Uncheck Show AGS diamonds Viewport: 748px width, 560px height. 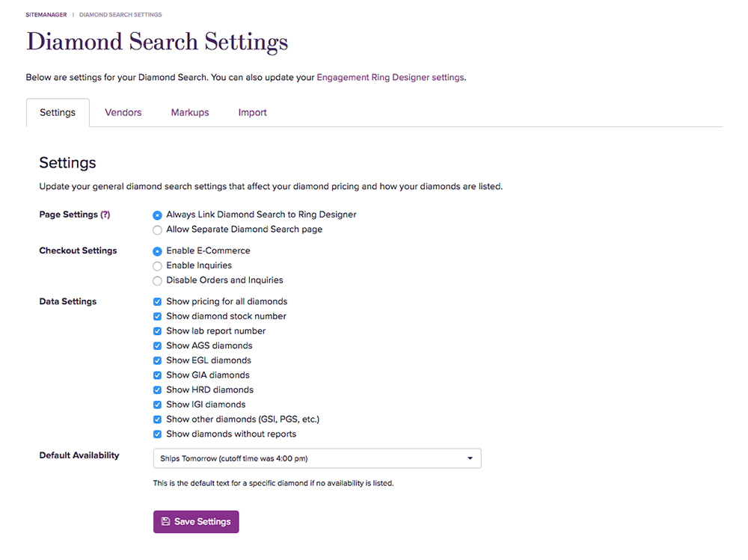point(157,346)
